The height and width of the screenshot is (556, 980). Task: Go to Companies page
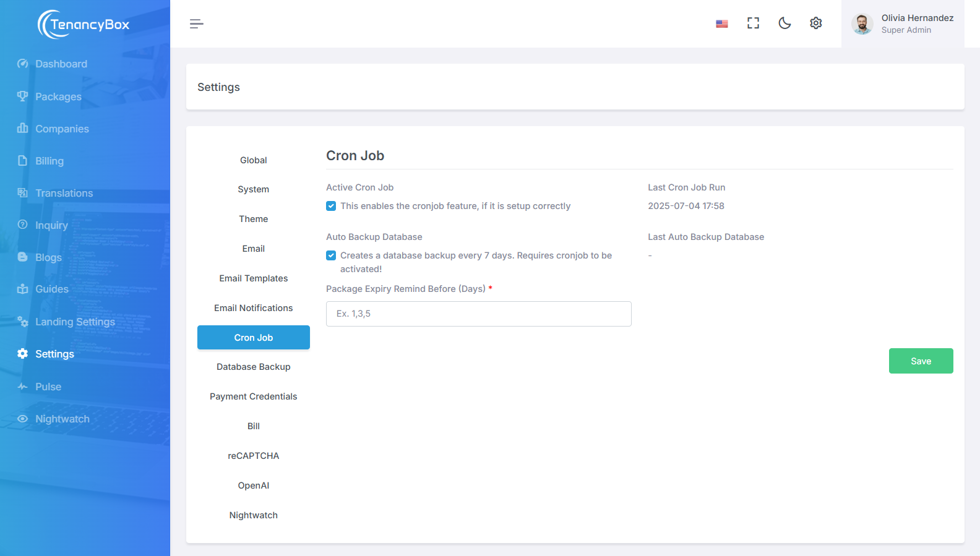[62, 129]
